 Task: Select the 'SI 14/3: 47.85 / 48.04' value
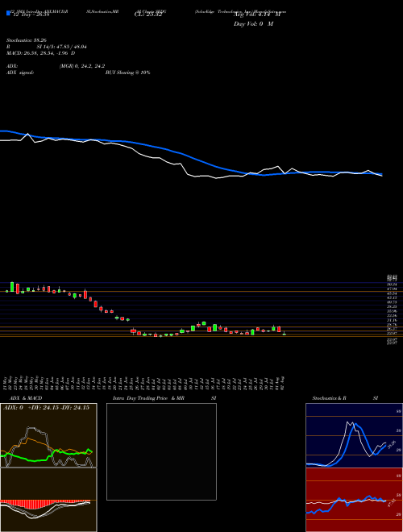pos(62,47)
